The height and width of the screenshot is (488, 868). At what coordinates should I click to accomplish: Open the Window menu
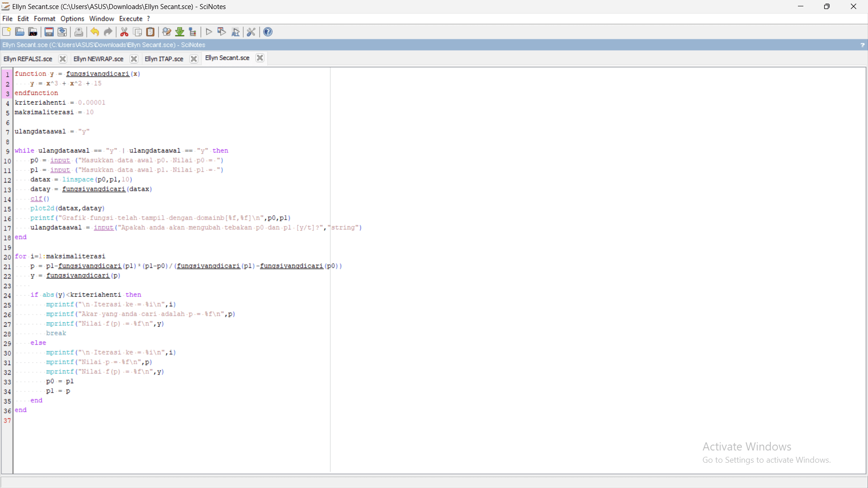102,19
